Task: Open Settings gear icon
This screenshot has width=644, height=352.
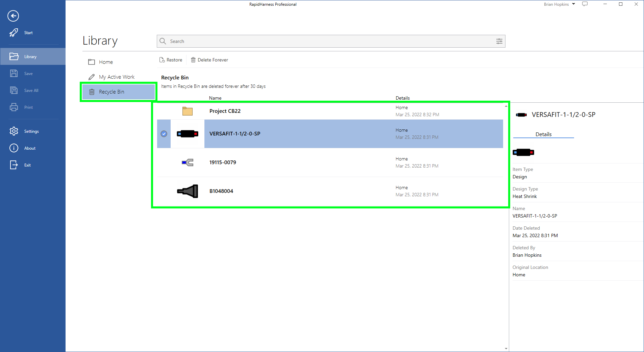Action: click(14, 131)
